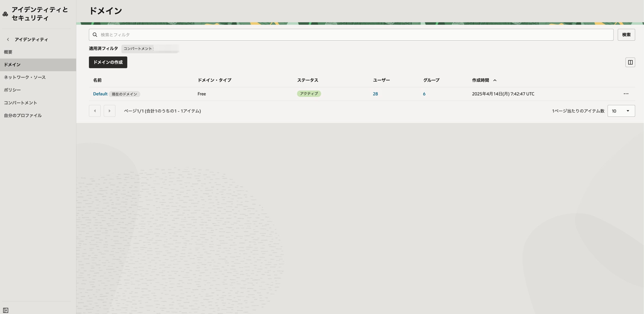Click the Identity and Security logo icon
The width and height of the screenshot is (644, 314).
(x=5, y=14)
